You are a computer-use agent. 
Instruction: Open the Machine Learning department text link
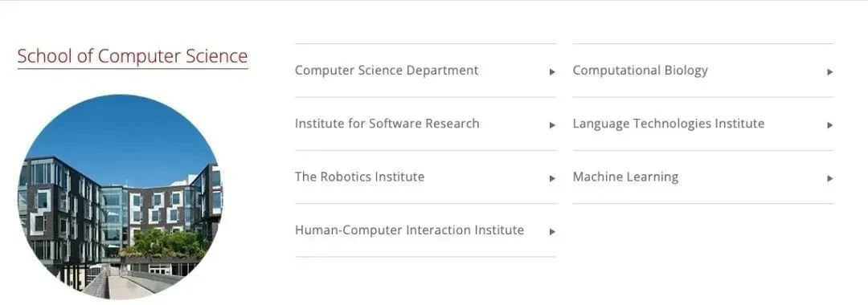[x=625, y=177]
